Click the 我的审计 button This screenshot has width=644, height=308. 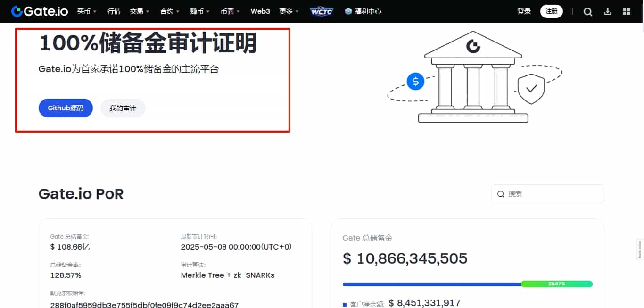(x=123, y=108)
